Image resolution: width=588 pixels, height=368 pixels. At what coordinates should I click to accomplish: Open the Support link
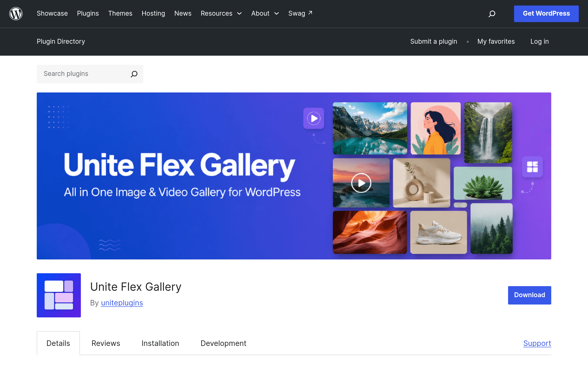[x=537, y=343]
